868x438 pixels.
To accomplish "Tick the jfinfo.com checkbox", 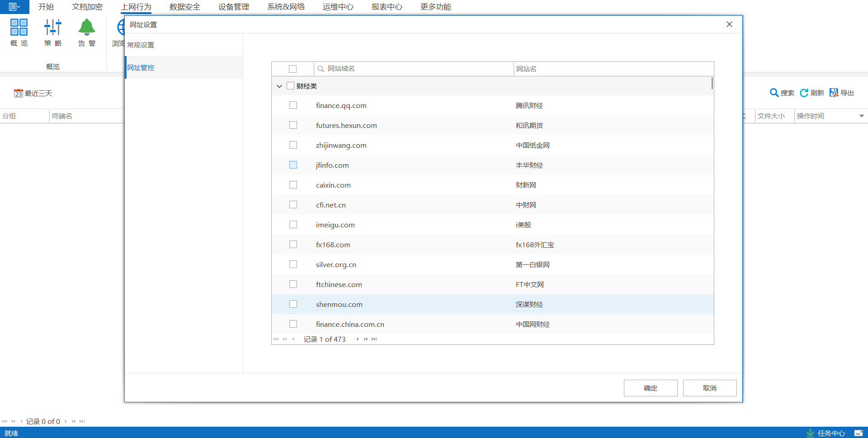I will (x=293, y=165).
